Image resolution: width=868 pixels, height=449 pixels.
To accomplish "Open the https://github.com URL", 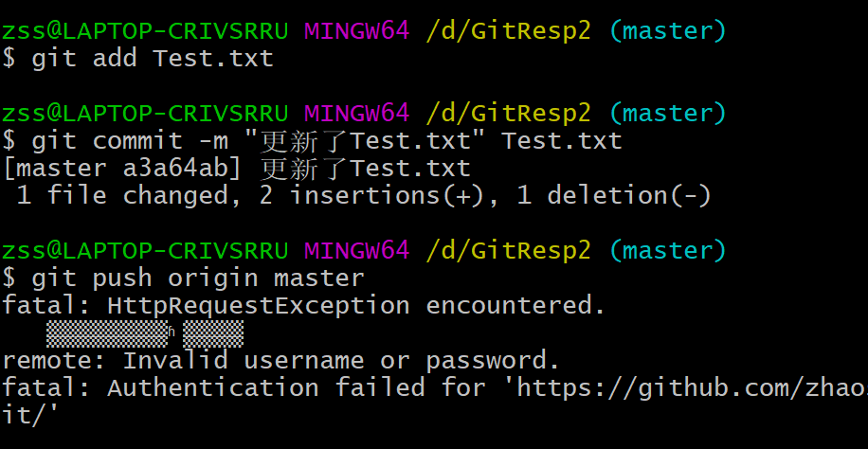I will click(692, 388).
